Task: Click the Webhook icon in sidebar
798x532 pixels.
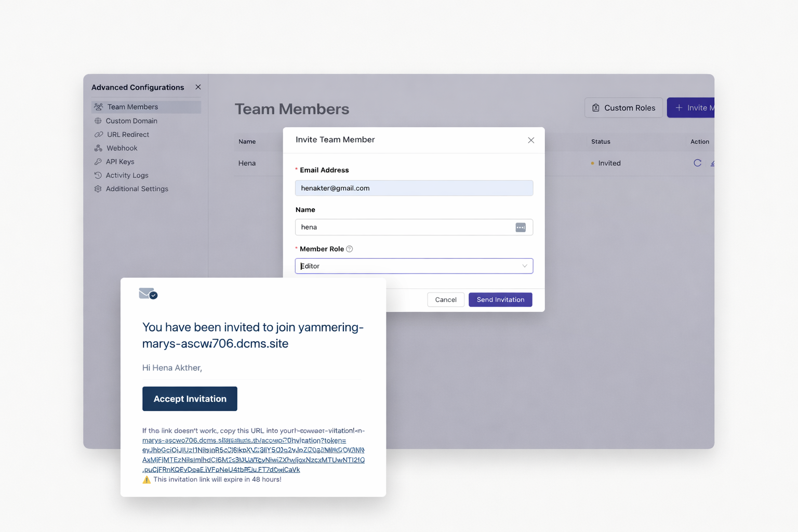Action: coord(98,148)
